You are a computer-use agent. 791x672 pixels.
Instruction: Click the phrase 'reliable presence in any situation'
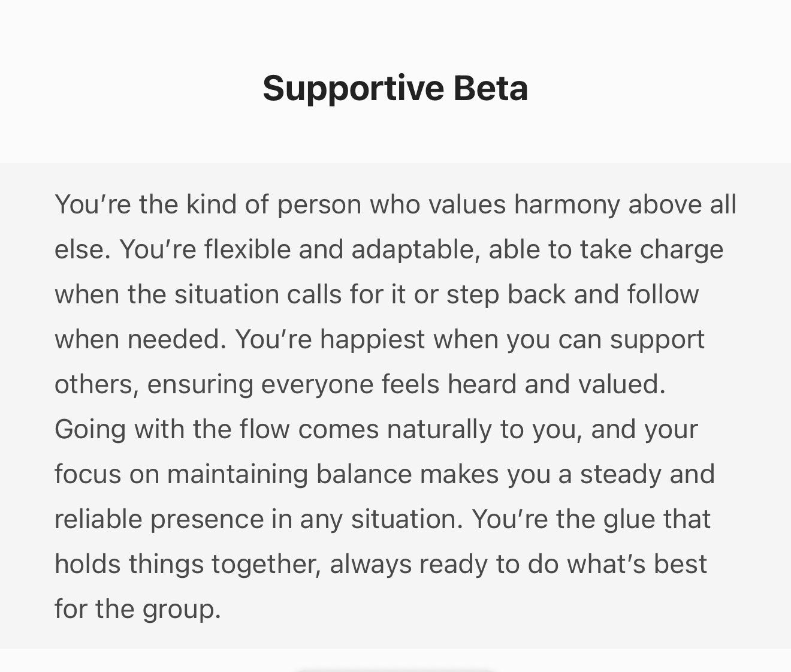tap(258, 519)
